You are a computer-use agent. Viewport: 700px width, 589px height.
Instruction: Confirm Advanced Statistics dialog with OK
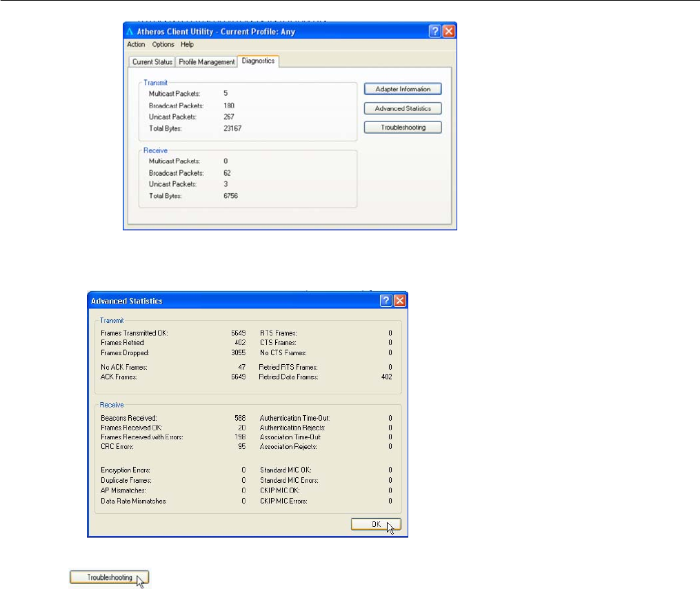click(x=376, y=524)
